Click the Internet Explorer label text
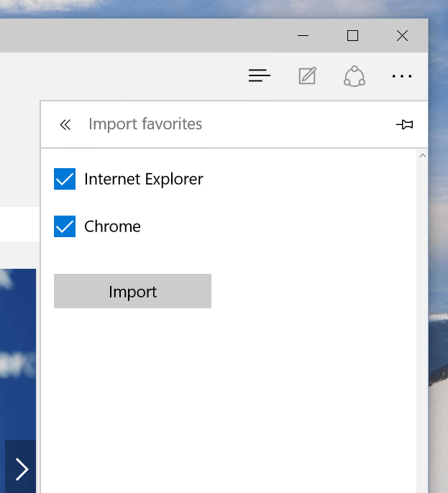 pyautogui.click(x=144, y=179)
